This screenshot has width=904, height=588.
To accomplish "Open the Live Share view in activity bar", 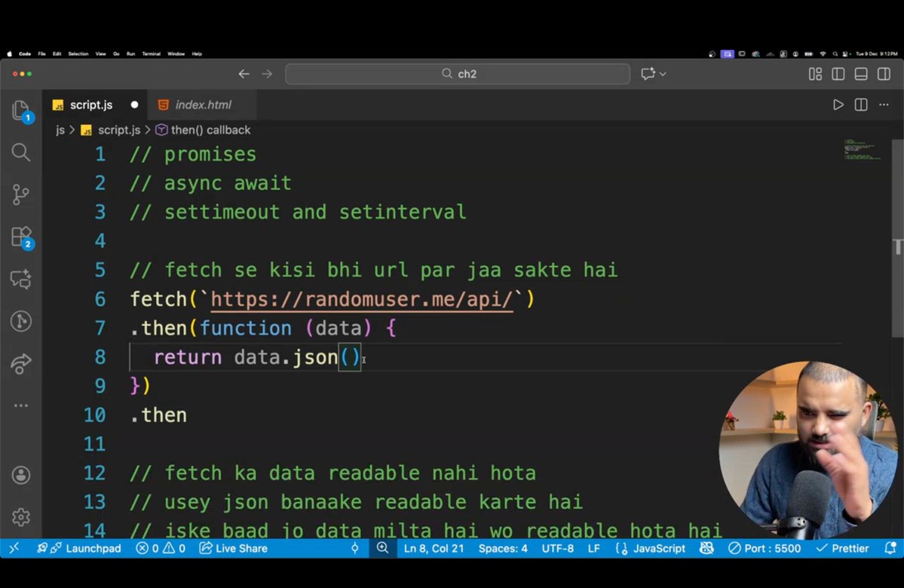I will click(21, 363).
